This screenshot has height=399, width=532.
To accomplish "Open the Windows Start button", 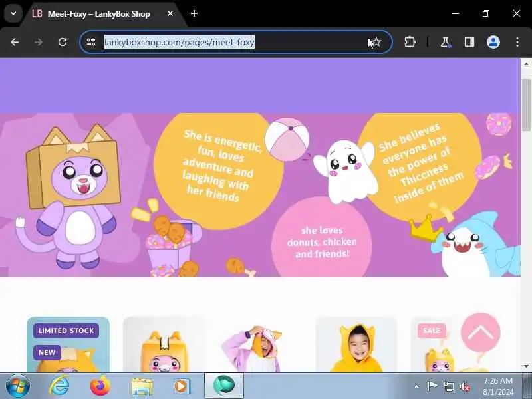I will click(x=18, y=386).
